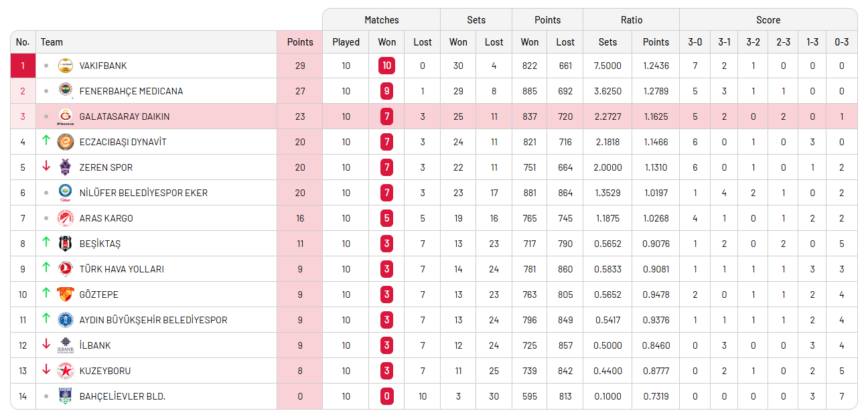The width and height of the screenshot is (868, 419).
Task: Click the red rank 1 cell
Action: click(x=23, y=66)
